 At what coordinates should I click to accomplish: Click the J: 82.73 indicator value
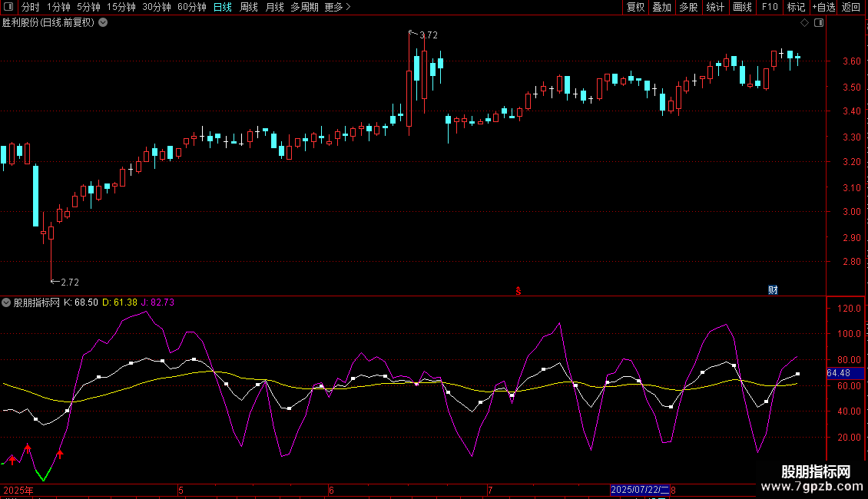157,302
